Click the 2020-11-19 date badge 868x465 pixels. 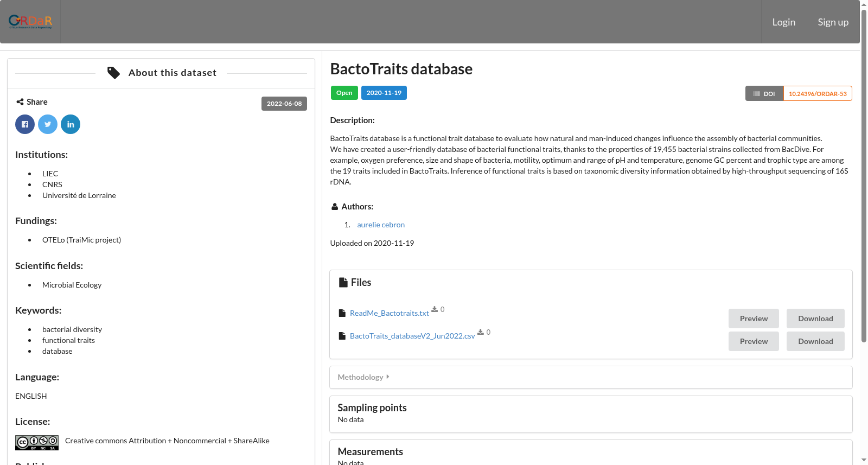pyautogui.click(x=384, y=93)
